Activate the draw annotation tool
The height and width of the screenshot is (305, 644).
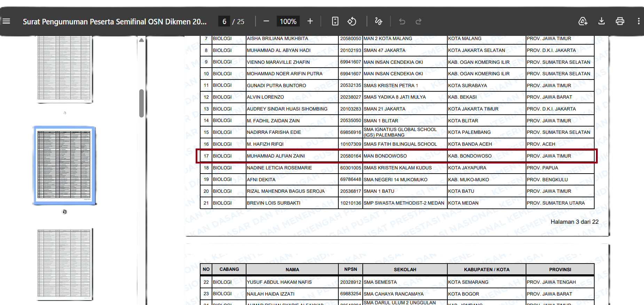[x=378, y=21]
